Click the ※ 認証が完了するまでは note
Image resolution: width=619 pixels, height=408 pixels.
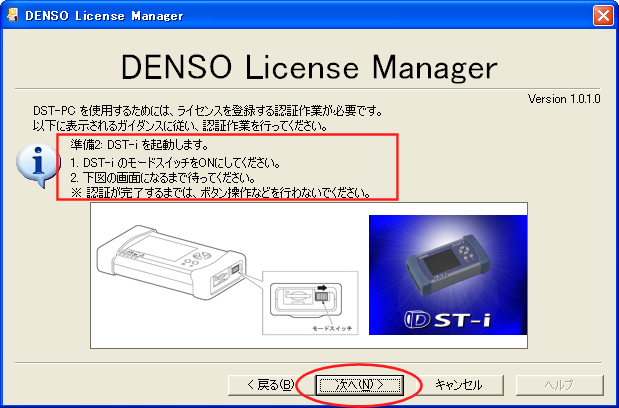coord(221,193)
